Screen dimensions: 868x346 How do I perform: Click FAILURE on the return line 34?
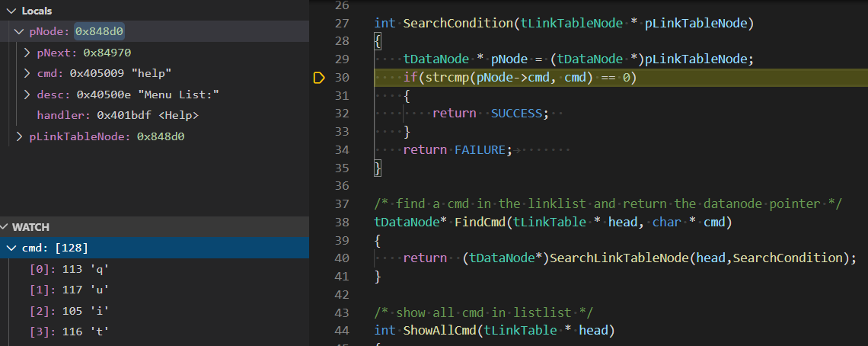[480, 149]
